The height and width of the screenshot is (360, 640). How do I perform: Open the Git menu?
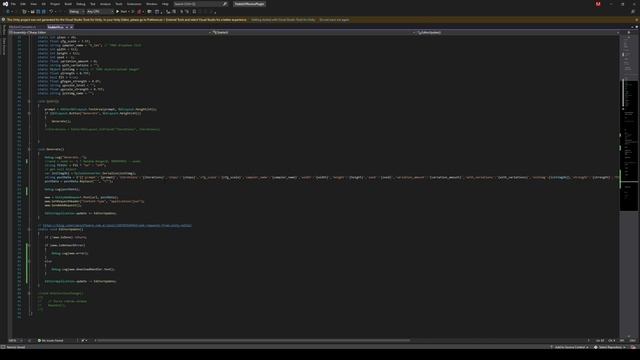pos(43,4)
